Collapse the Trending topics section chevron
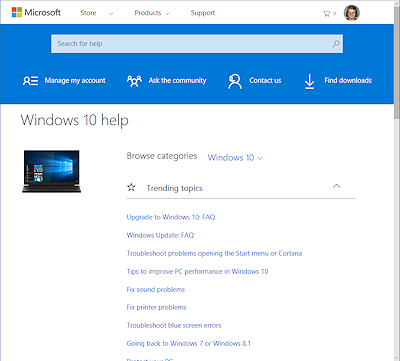Image resolution: width=400 pixels, height=361 pixels. point(336,186)
